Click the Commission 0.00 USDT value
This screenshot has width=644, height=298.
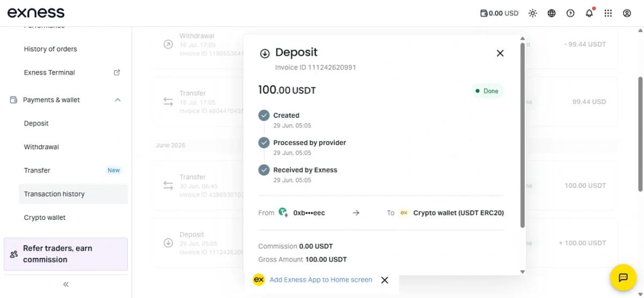[316, 247]
